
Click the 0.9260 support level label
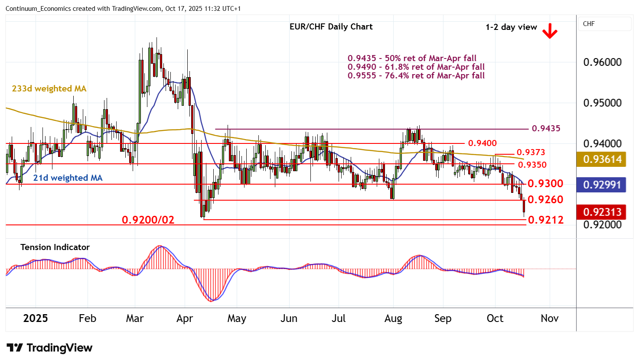point(545,199)
